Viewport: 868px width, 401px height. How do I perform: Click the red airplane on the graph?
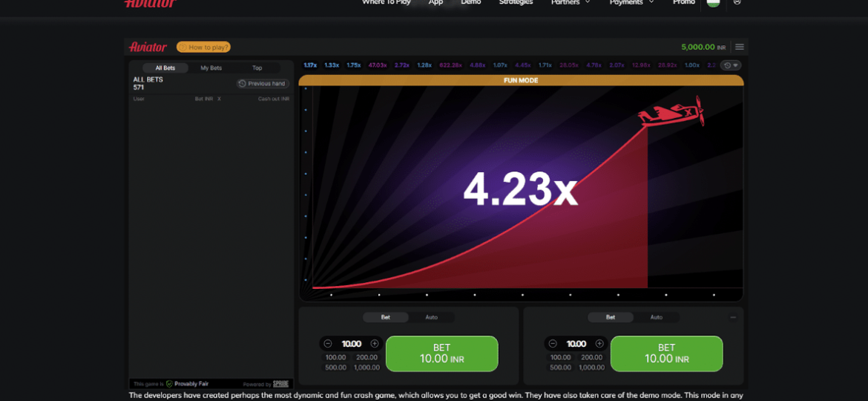[x=671, y=112]
